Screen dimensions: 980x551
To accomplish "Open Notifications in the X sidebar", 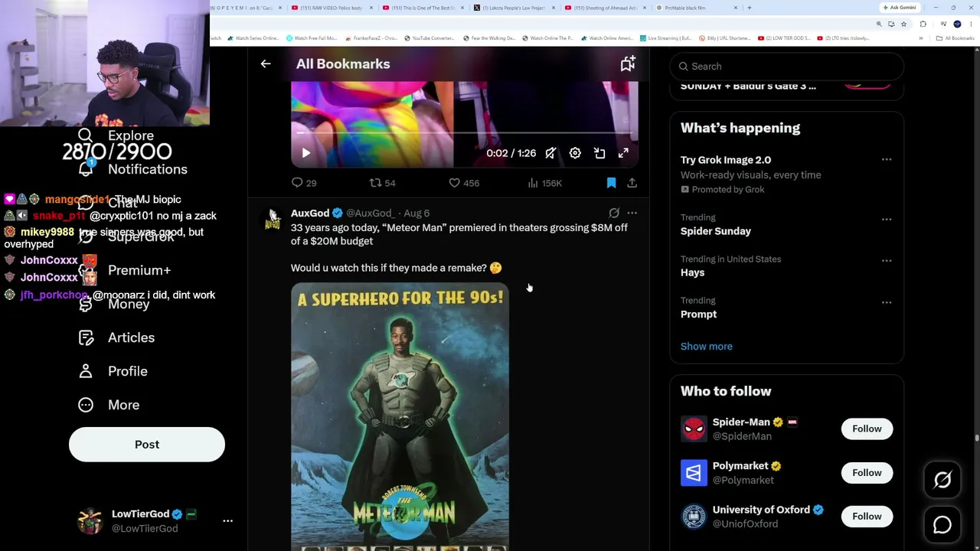I will click(x=132, y=169).
